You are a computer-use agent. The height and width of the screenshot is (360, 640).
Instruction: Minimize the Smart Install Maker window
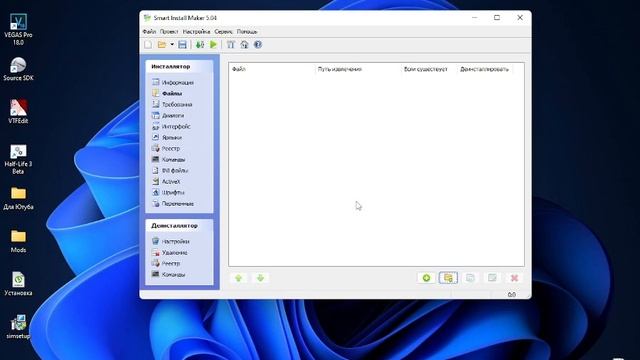click(474, 18)
